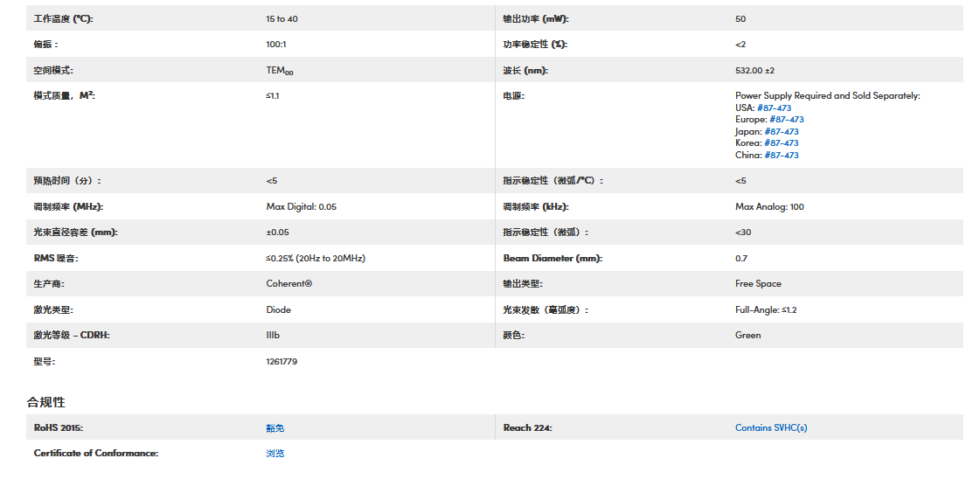The image size is (980, 486).
Task: Select the laser type value Diode
Action: [x=278, y=309]
